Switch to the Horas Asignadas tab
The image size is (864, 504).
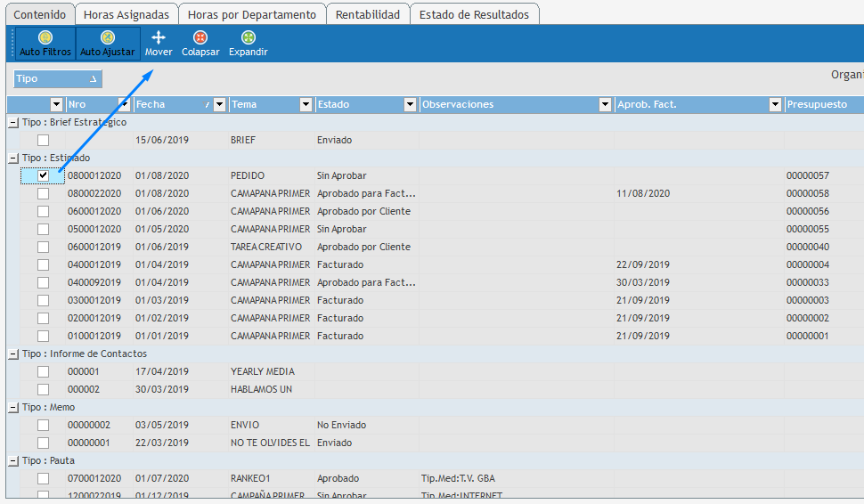(126, 14)
